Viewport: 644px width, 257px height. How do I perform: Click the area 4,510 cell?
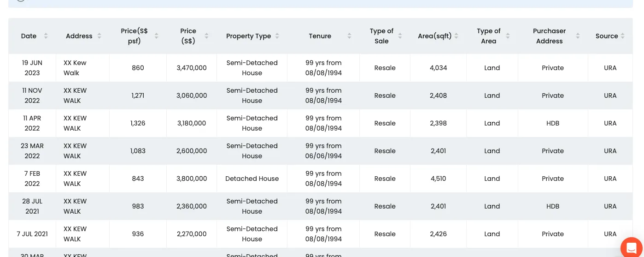[438, 179]
